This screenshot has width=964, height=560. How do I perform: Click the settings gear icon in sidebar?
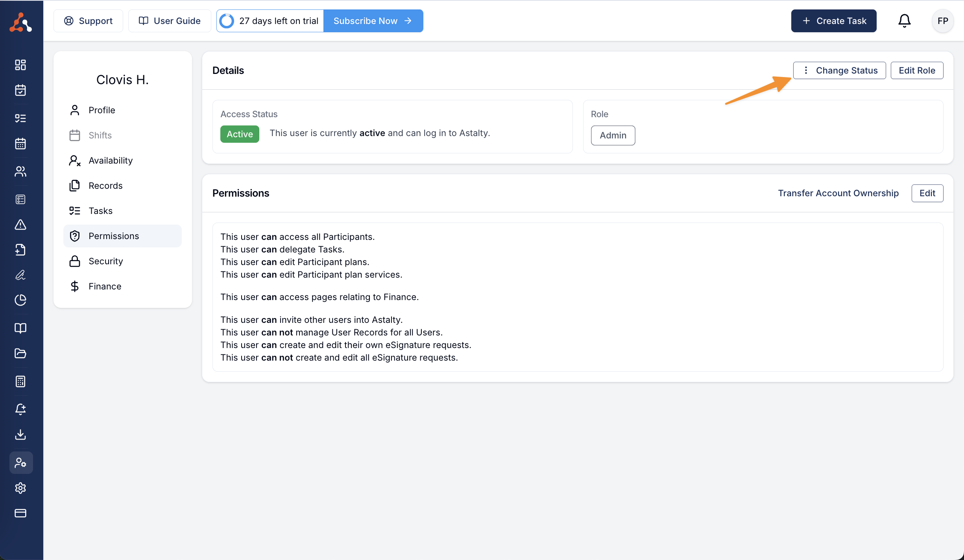tap(20, 488)
